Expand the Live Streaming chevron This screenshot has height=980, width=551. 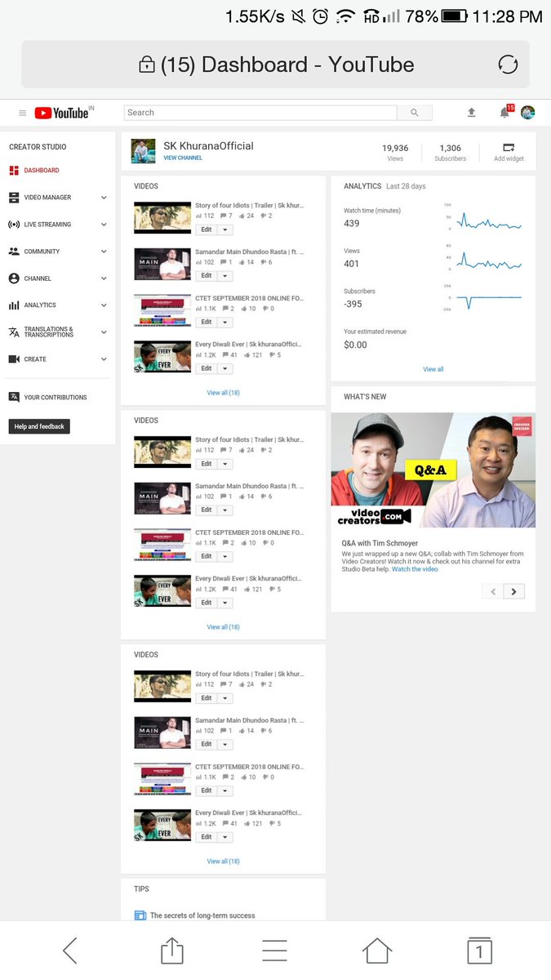point(104,225)
